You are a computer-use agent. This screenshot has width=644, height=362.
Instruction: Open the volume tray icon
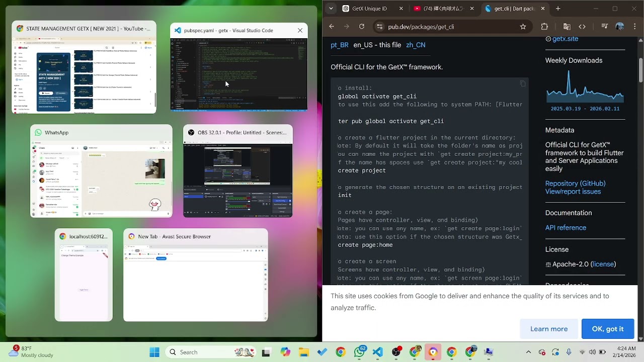pyautogui.click(x=592, y=352)
